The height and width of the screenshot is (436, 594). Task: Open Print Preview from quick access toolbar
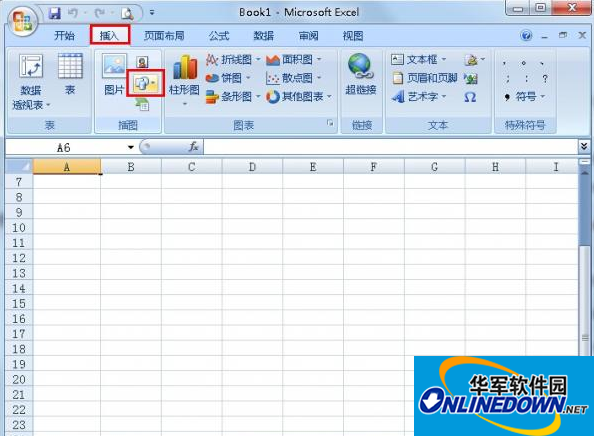tap(127, 14)
